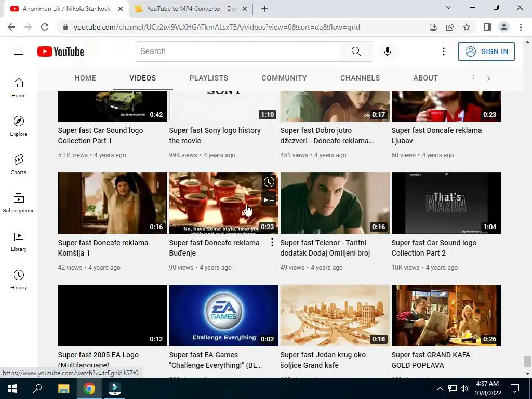
Task: Open Super fast Car Sound logo Part 1
Action: pyautogui.click(x=100, y=136)
